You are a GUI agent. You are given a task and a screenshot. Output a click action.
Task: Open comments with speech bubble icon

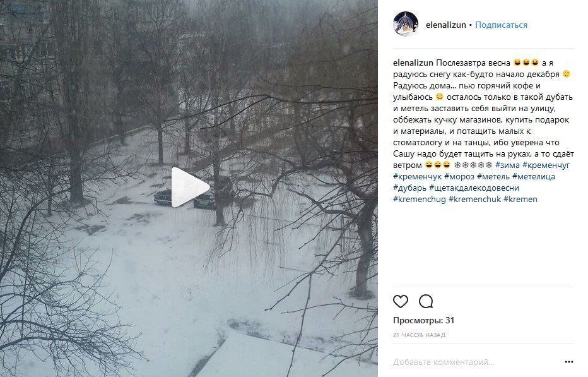pyautogui.click(x=426, y=301)
